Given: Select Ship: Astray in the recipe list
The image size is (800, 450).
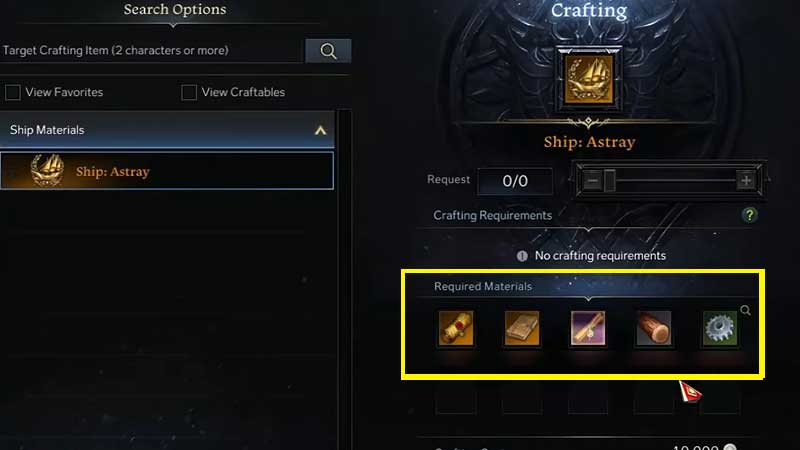Looking at the screenshot, I should click(x=167, y=170).
